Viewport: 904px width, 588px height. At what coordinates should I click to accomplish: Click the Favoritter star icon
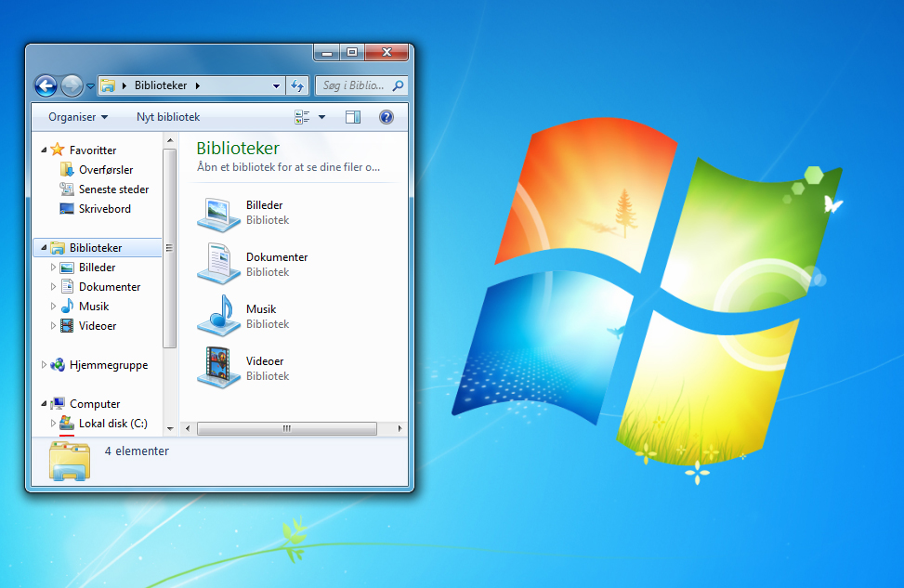click(x=57, y=150)
